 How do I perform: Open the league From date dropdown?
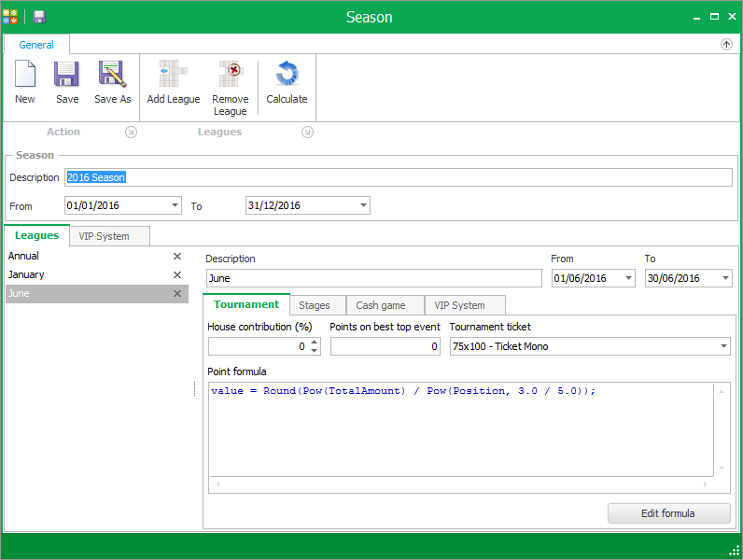click(x=628, y=278)
